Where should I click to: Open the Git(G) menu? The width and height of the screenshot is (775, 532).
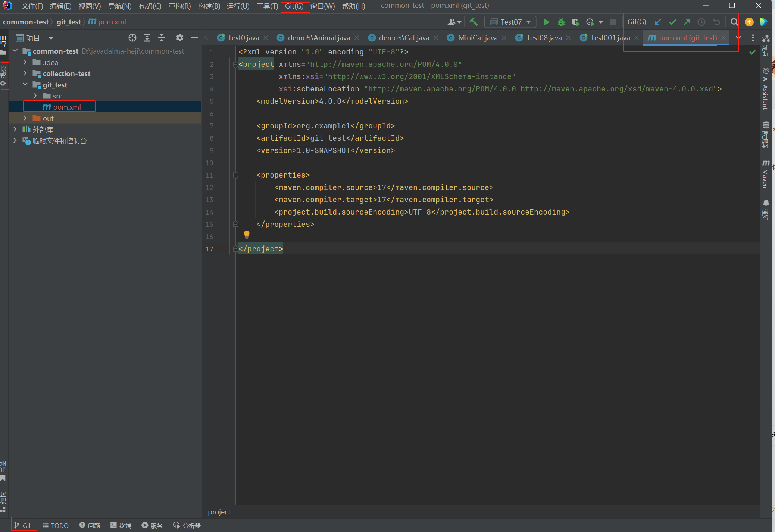tap(295, 6)
